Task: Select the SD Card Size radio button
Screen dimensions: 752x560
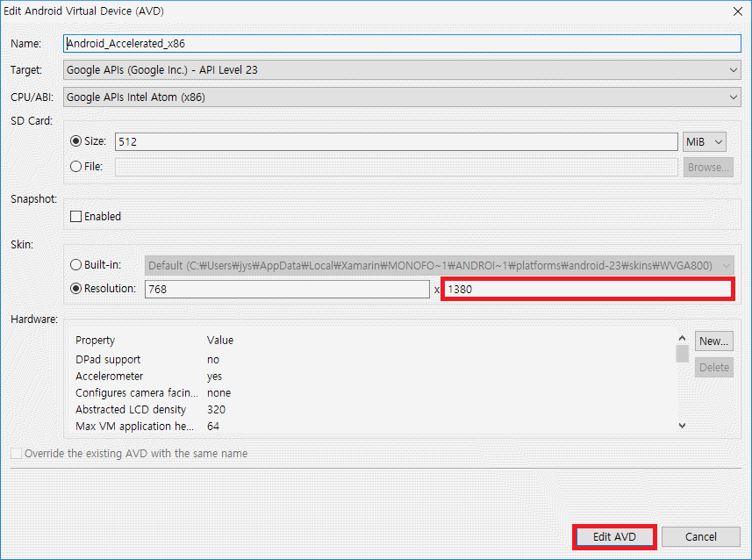Action: 75,141
